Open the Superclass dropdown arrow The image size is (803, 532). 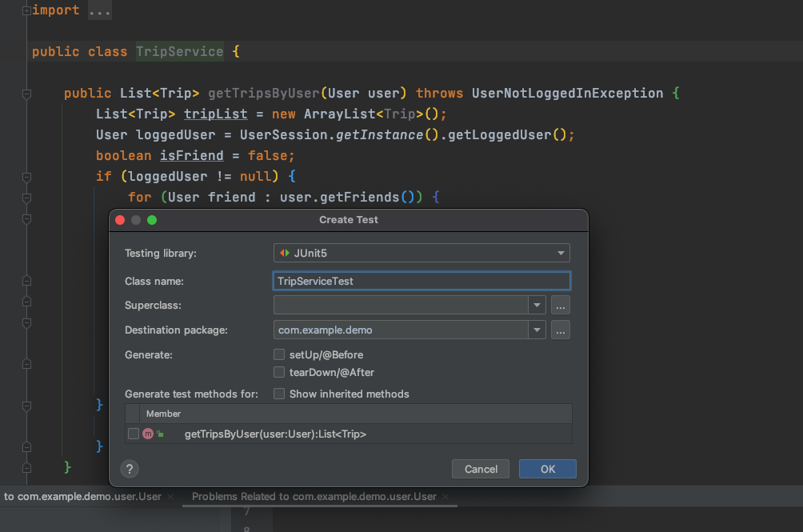(537, 305)
